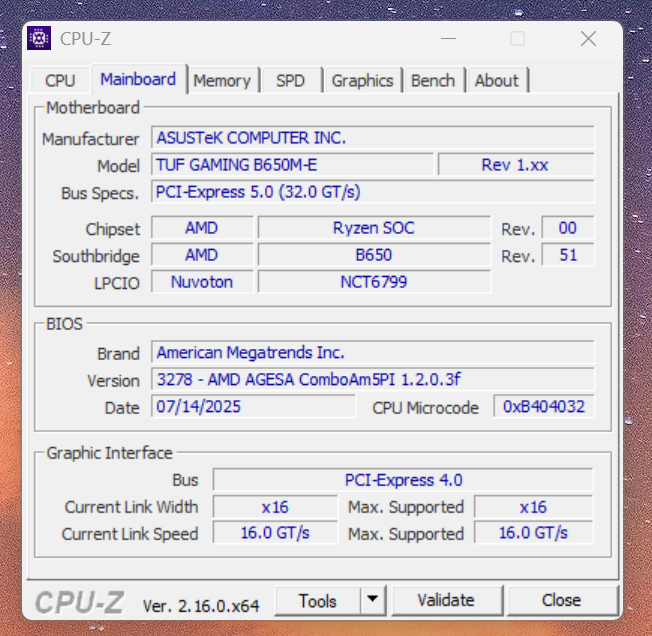Open the CPU tab
The image size is (652, 636).
click(x=60, y=81)
